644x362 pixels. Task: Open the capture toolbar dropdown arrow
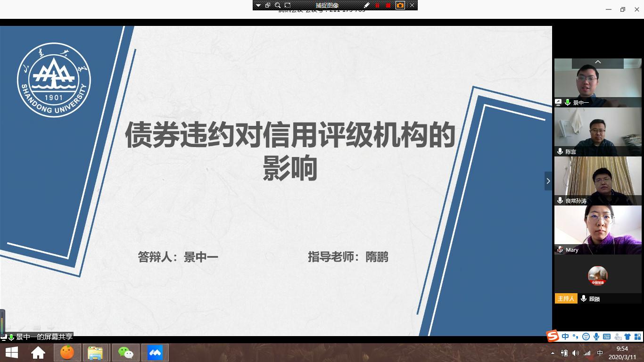click(258, 5)
